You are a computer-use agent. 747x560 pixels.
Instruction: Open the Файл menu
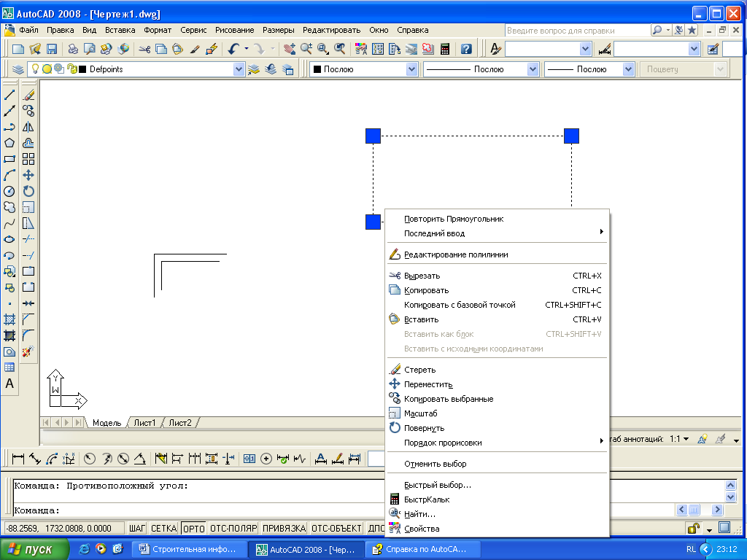click(28, 30)
